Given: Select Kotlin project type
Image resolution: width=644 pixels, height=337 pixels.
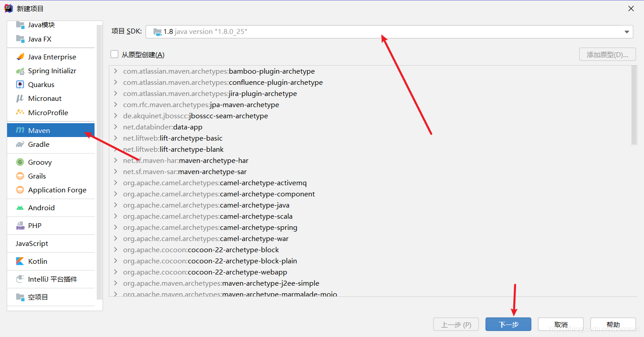Looking at the screenshot, I should 51,261.
